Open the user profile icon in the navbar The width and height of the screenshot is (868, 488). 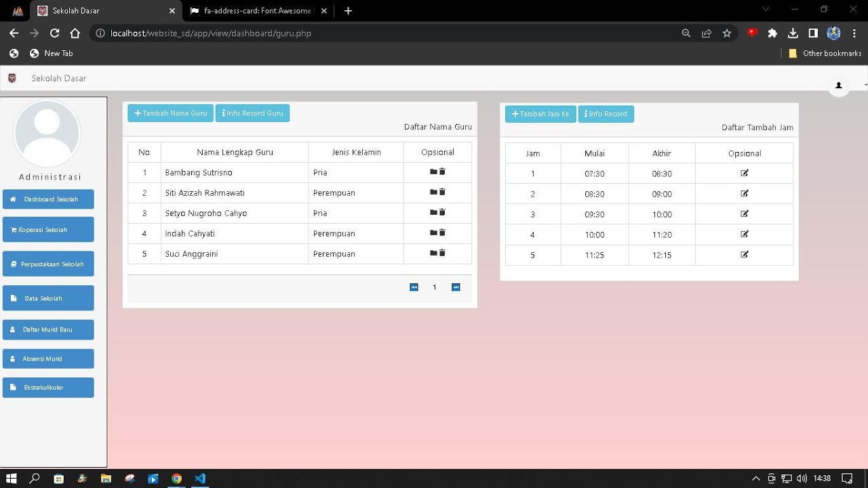tap(839, 85)
